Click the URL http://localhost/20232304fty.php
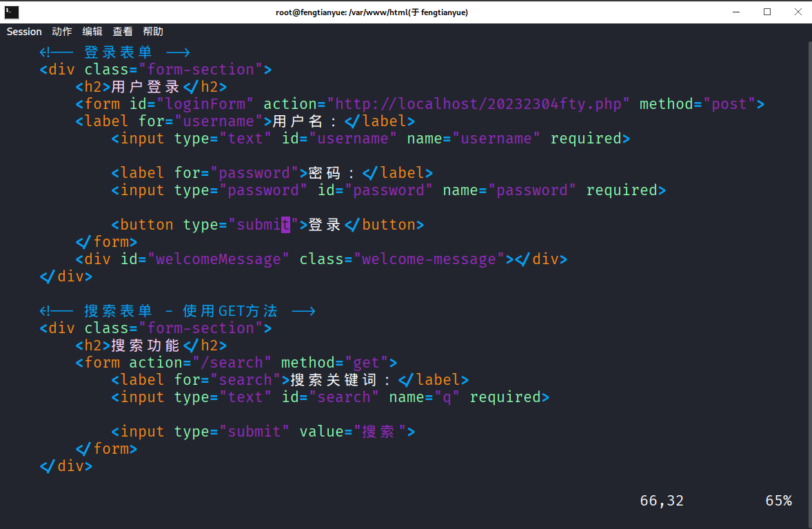Viewport: 812px width, 529px height. (x=478, y=104)
